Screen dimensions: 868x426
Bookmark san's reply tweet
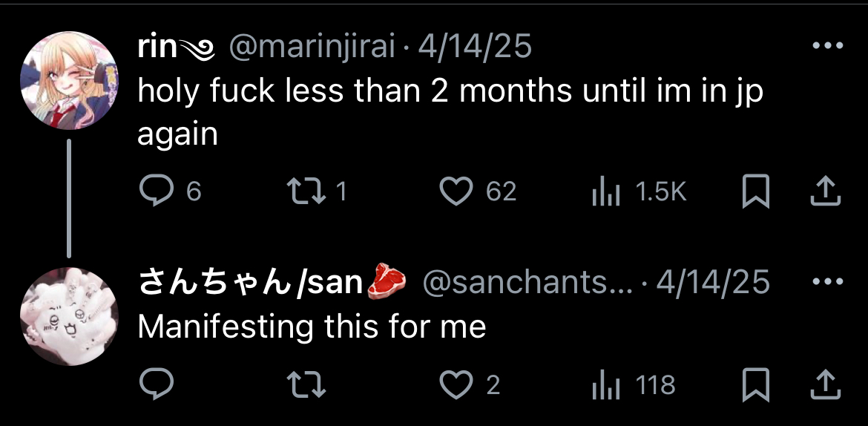coord(756,384)
